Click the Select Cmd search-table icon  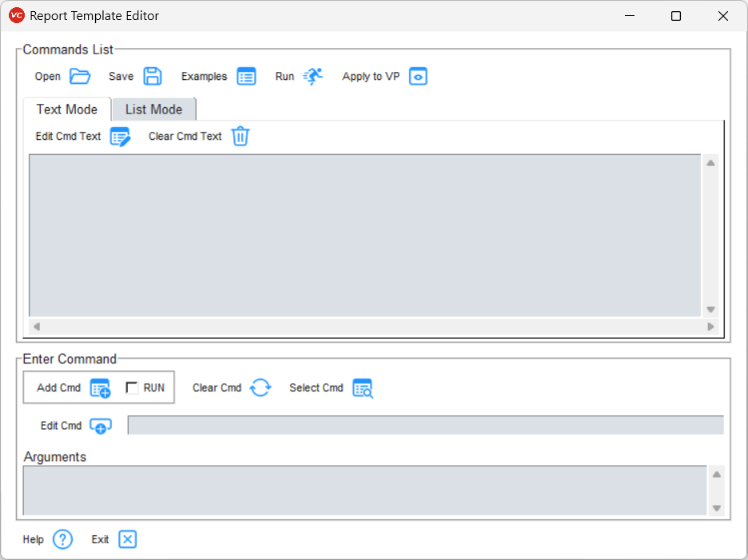pyautogui.click(x=363, y=388)
